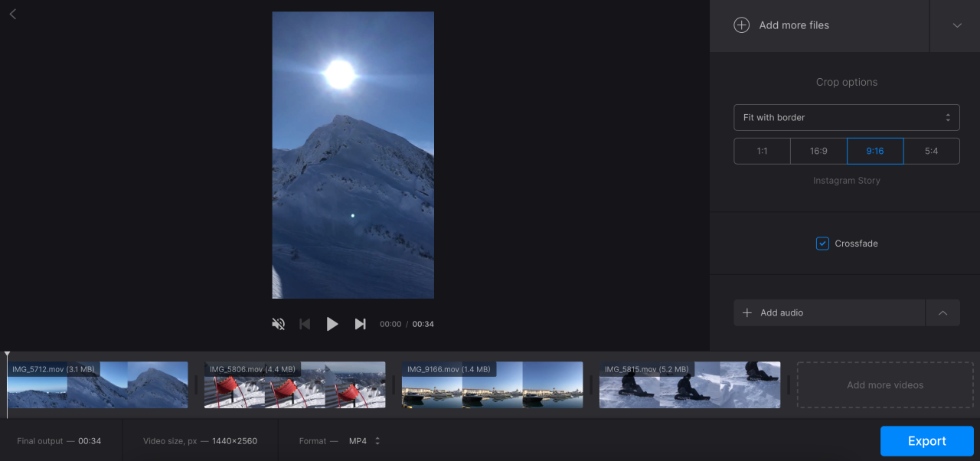Skip to the previous clip
This screenshot has width=980, height=461.
coord(305,324)
